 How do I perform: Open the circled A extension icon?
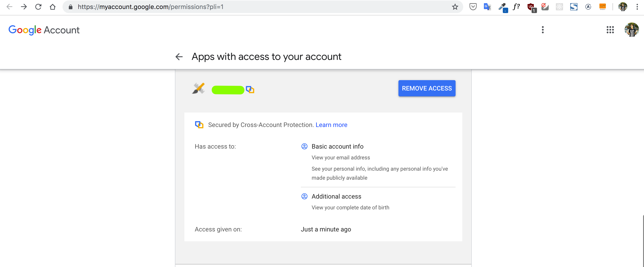pos(588,7)
